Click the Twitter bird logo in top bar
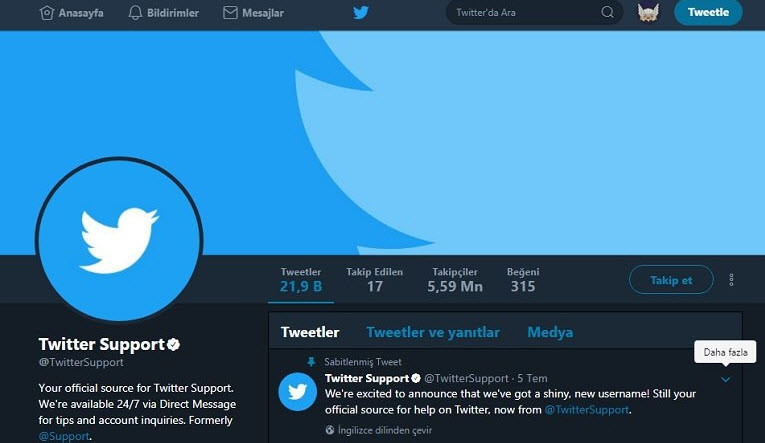This screenshot has height=443, width=765. (x=361, y=12)
